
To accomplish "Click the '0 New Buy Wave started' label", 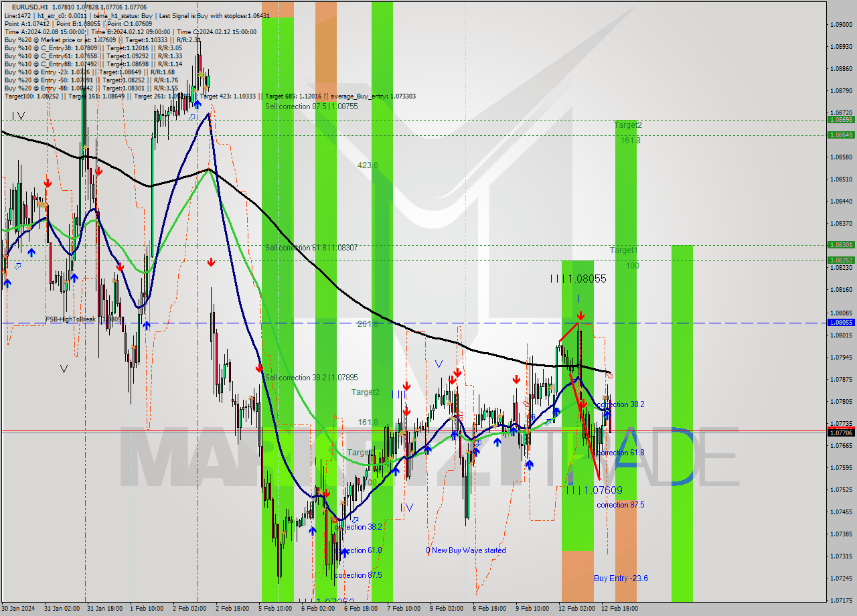I will [466, 550].
